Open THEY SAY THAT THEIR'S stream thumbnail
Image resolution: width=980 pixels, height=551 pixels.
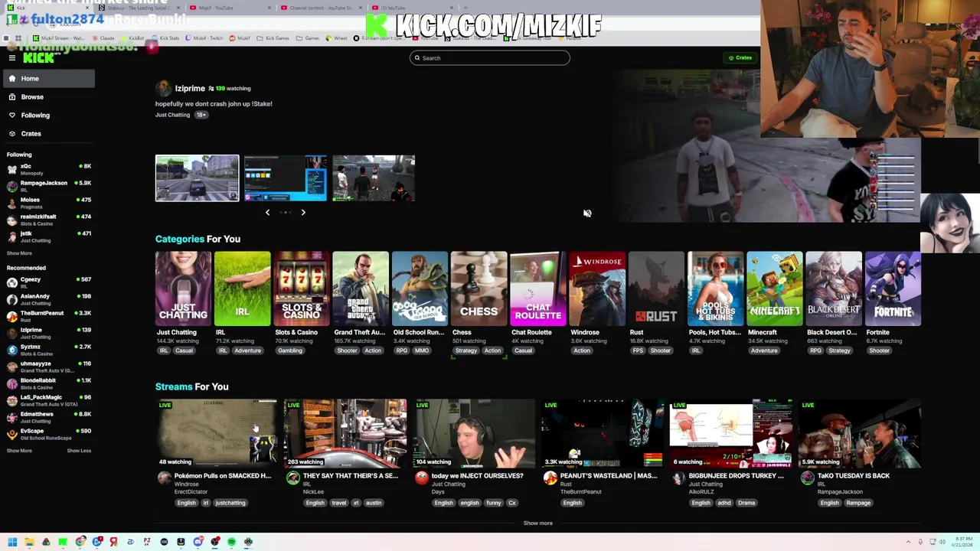point(345,433)
